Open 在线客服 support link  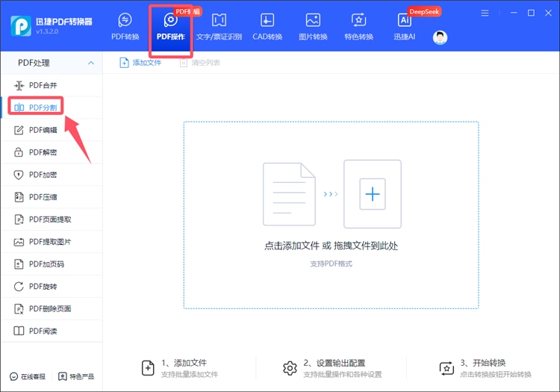[x=28, y=376]
